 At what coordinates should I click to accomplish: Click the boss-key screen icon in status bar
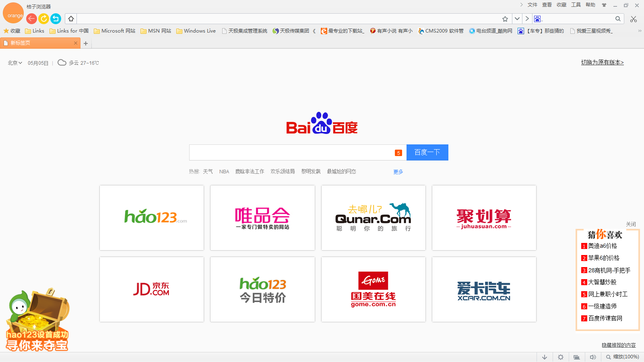tap(576, 357)
